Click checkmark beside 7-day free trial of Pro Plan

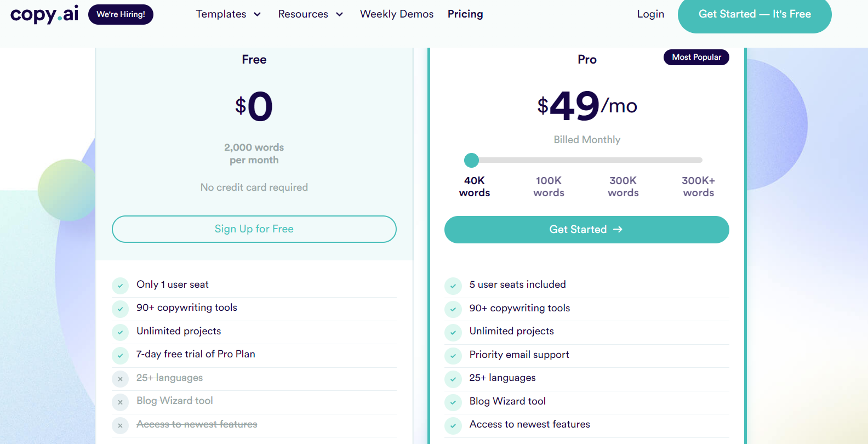(120, 355)
